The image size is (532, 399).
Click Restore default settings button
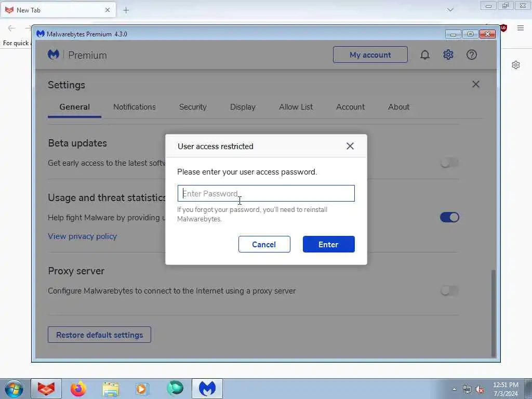coord(99,335)
